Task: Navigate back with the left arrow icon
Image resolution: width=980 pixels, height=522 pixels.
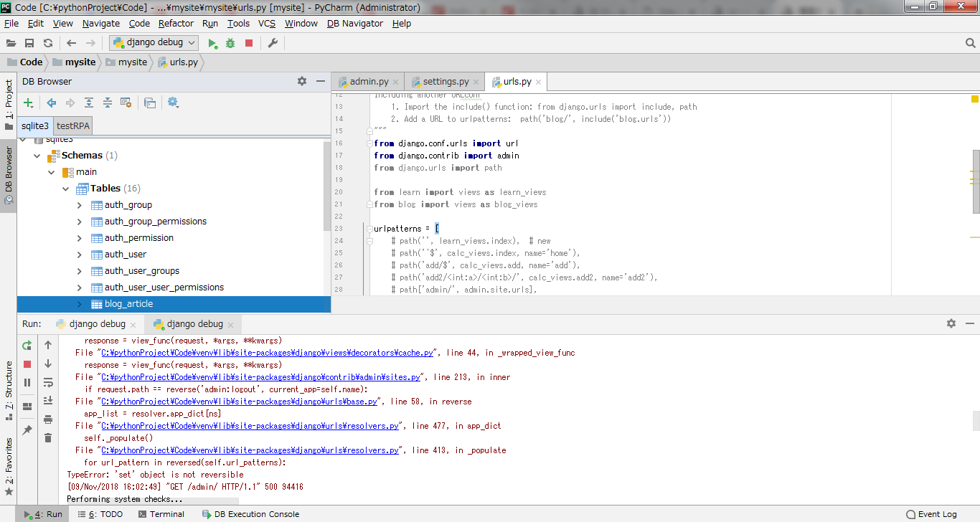Action: (71, 43)
